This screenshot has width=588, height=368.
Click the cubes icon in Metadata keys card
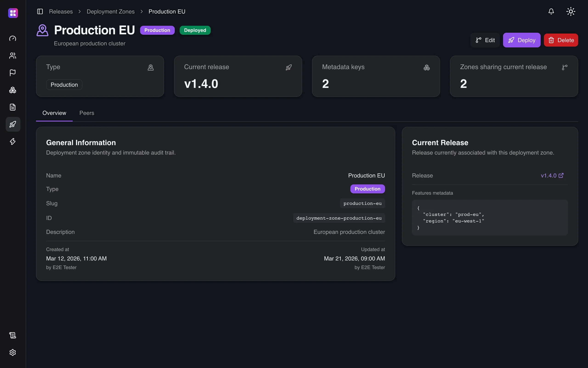pyautogui.click(x=427, y=67)
